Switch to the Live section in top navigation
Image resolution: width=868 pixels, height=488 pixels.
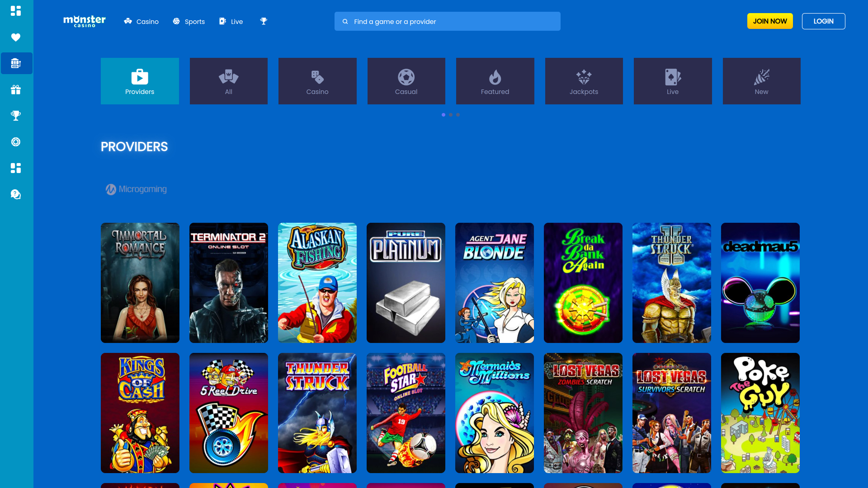231,21
